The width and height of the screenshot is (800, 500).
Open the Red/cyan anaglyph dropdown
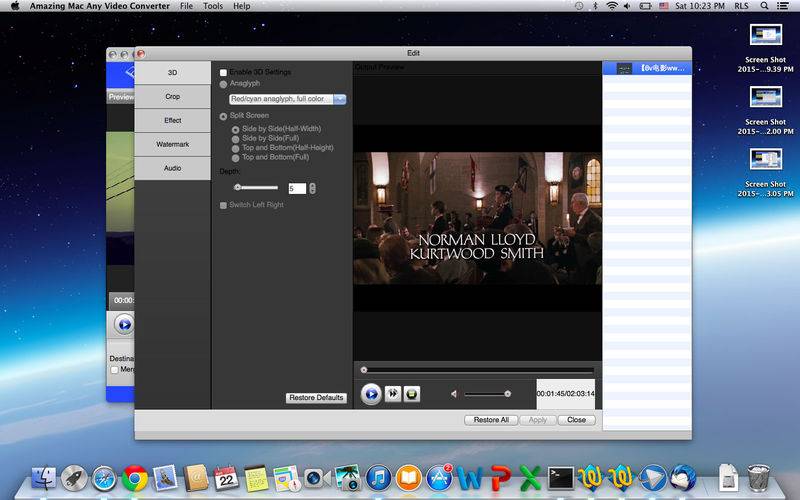click(x=288, y=99)
